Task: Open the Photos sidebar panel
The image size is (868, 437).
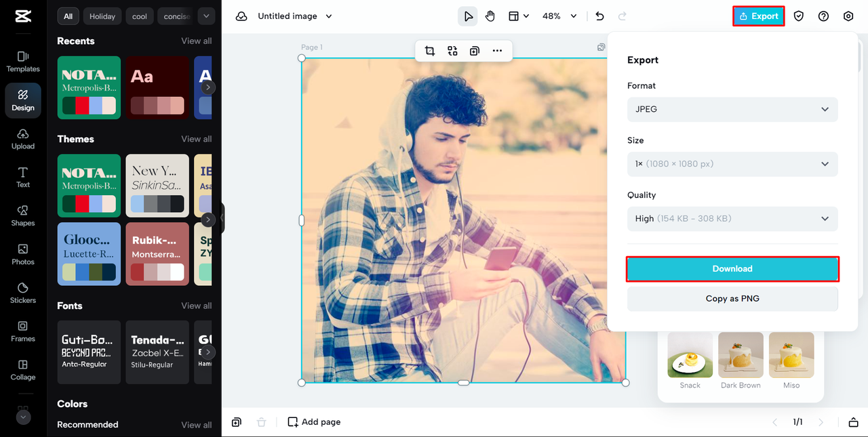Action: tap(23, 255)
